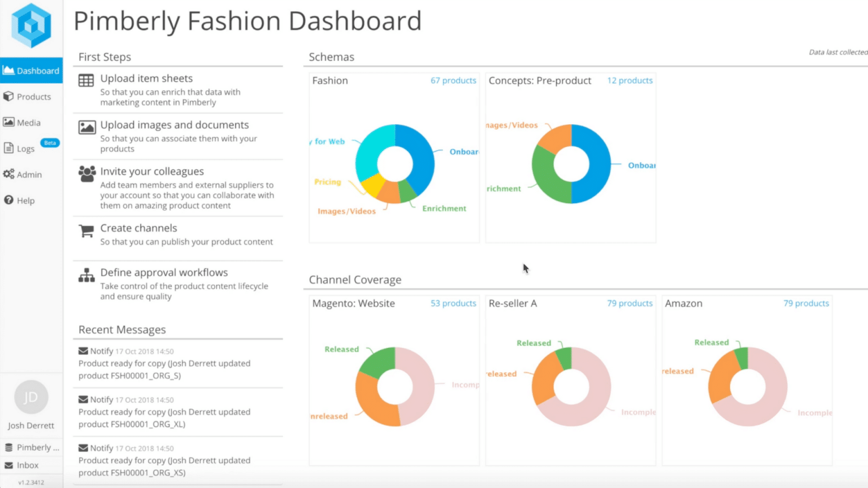868x488 pixels.
Task: Open the message about product FSH00001_ORG_XL
Action: coord(178,412)
